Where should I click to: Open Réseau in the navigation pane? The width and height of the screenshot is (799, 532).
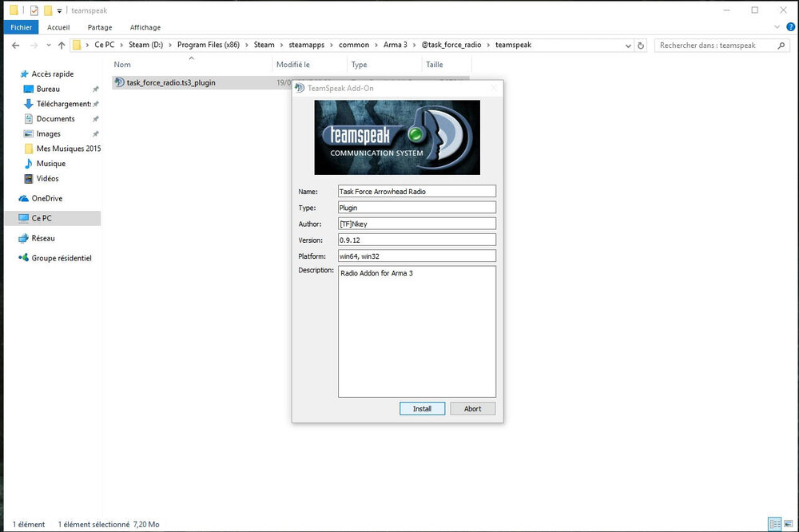point(43,238)
